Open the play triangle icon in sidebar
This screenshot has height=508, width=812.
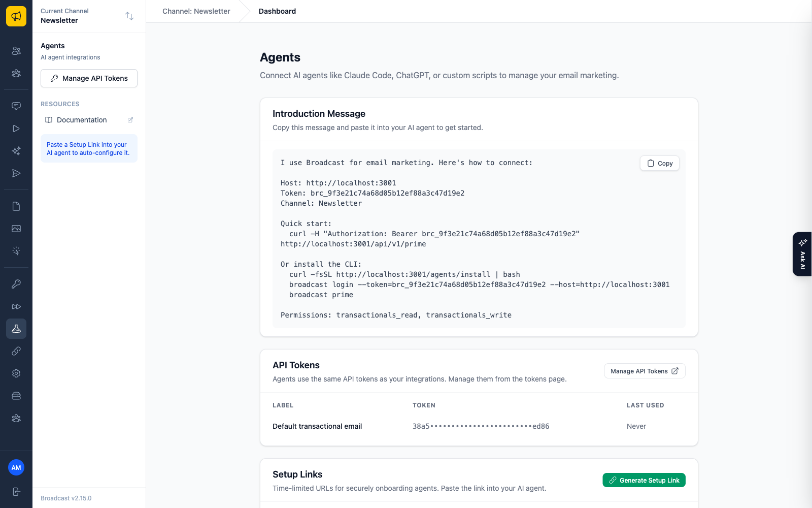(16, 129)
